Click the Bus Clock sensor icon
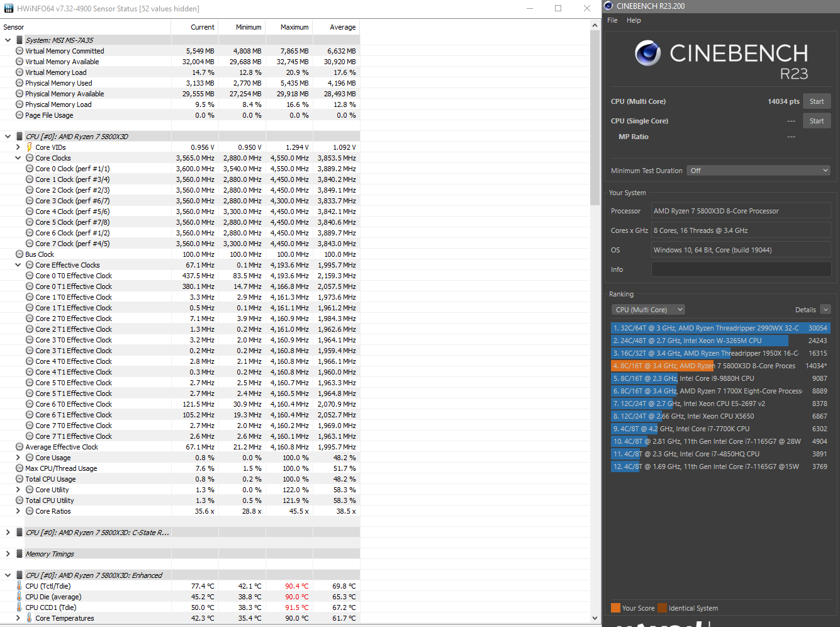Screen dimensions: 840x627 tap(20, 254)
